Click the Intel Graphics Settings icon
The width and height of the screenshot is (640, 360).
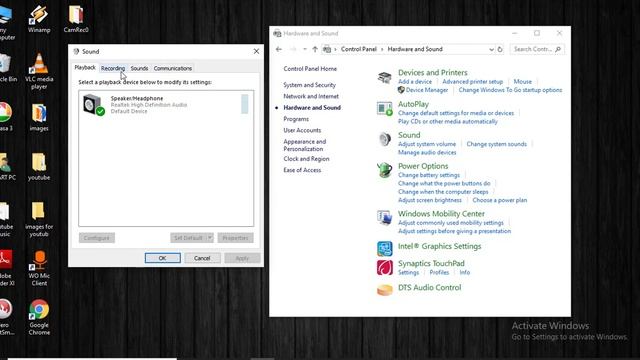point(384,248)
